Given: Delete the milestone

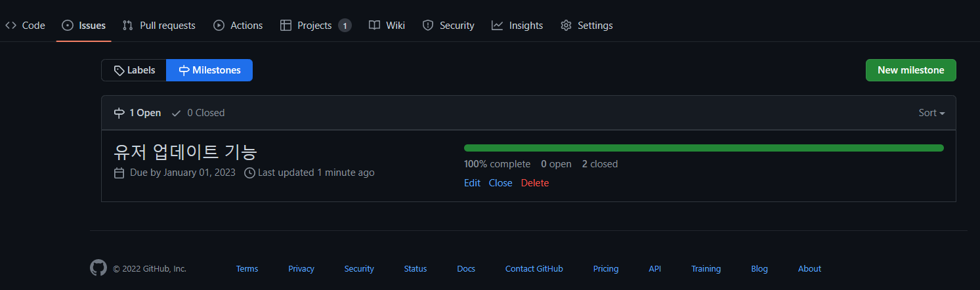Looking at the screenshot, I should pyautogui.click(x=535, y=183).
